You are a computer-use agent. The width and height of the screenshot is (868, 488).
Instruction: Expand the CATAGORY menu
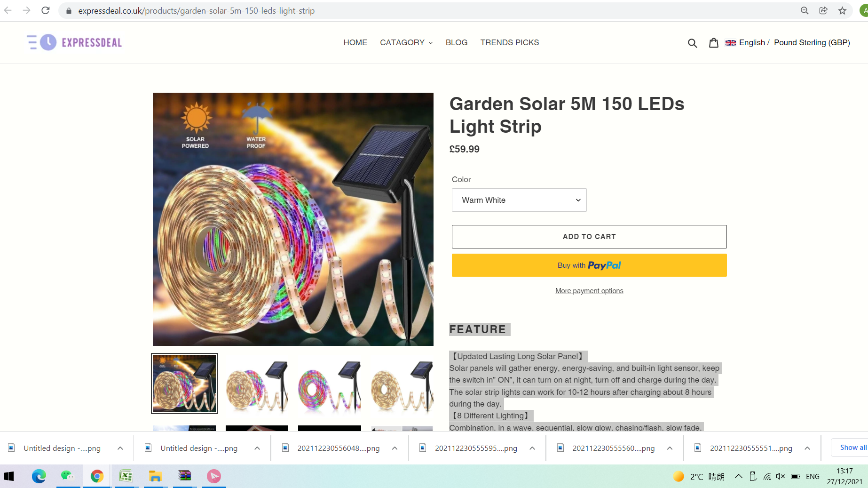[406, 42]
